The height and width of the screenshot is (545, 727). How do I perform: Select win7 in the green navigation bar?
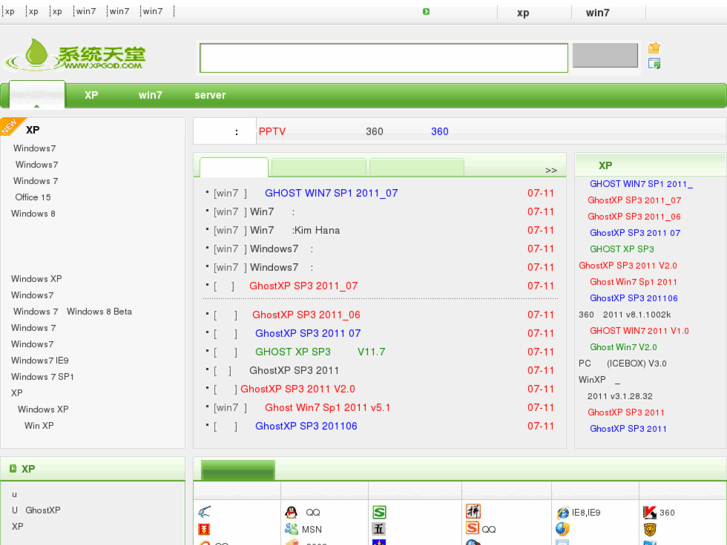coord(150,95)
